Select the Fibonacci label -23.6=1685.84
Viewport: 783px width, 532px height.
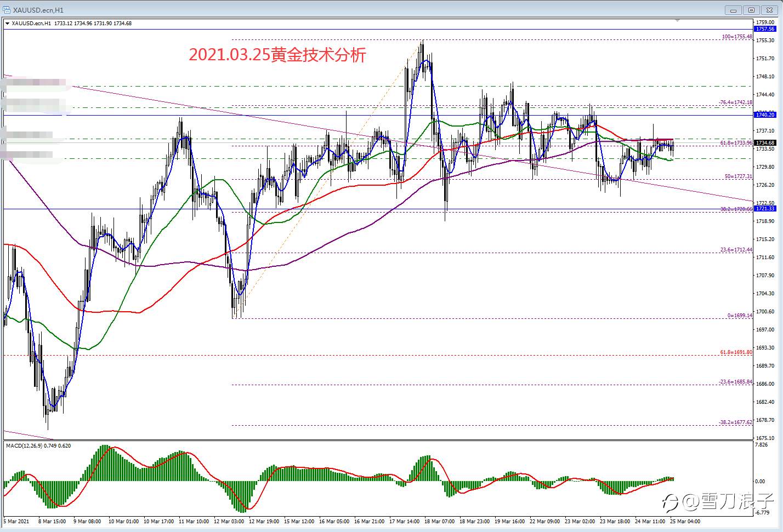point(736,382)
